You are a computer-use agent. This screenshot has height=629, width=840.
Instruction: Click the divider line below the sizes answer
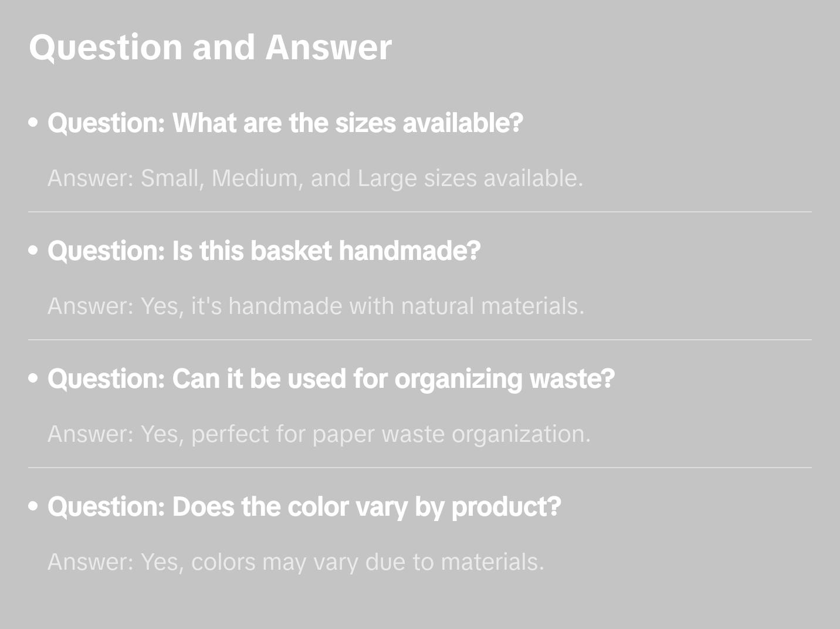(420, 212)
